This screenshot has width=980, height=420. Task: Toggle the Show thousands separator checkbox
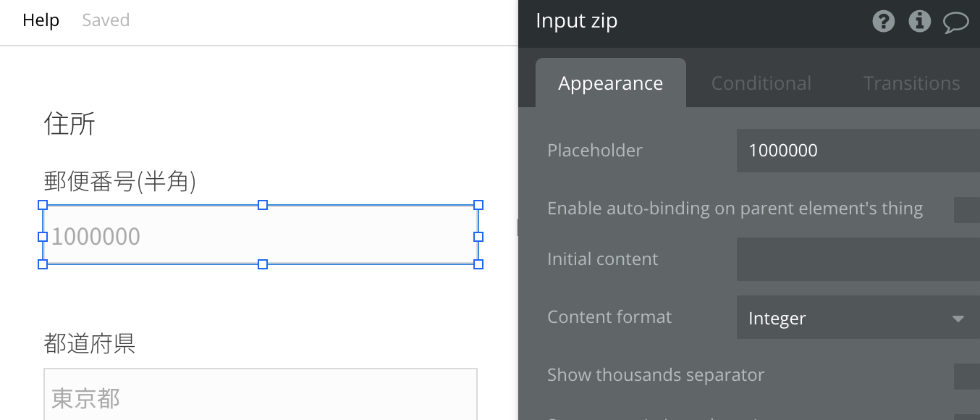[x=966, y=376]
